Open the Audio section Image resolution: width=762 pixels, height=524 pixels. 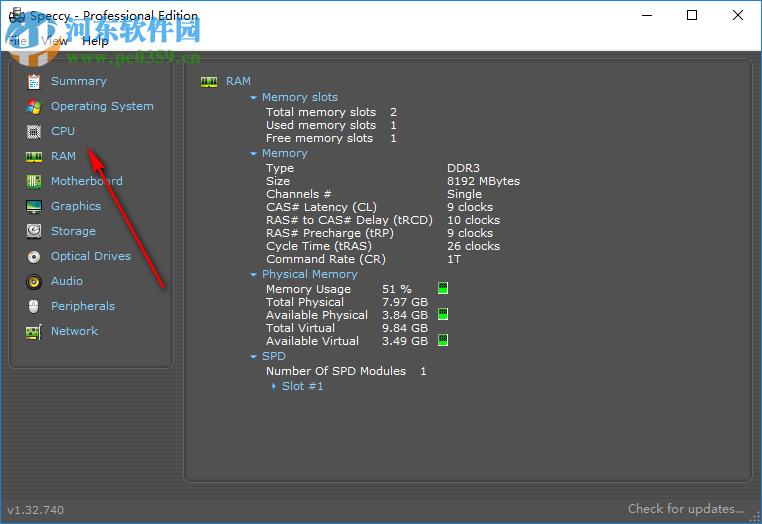click(67, 281)
